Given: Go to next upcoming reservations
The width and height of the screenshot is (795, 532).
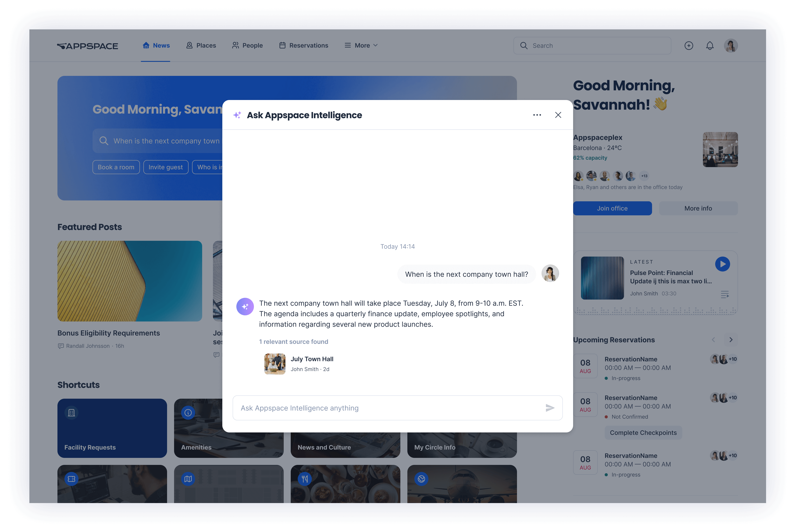Looking at the screenshot, I should pyautogui.click(x=731, y=340).
